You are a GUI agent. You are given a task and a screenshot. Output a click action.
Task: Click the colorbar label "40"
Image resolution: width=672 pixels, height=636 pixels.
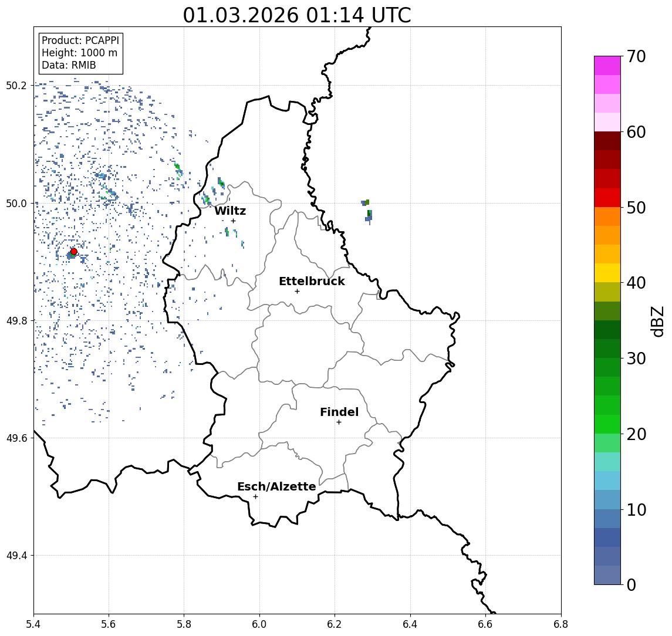tap(636, 283)
